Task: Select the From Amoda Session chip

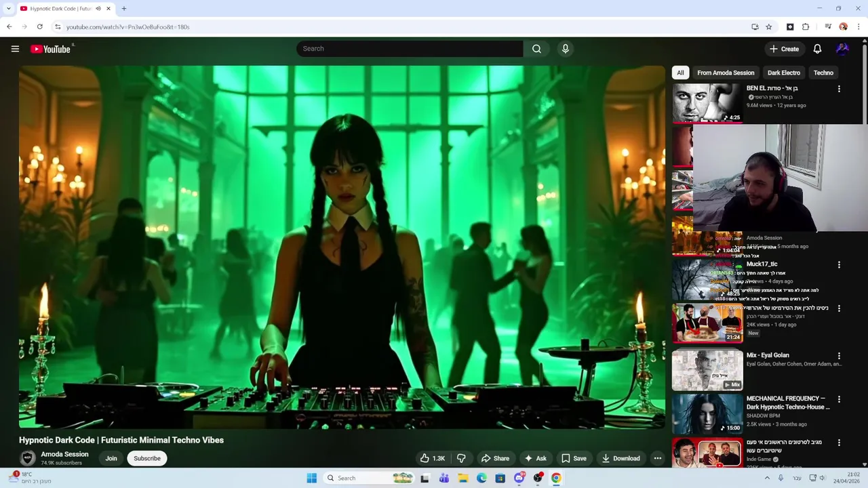Action: click(x=726, y=73)
